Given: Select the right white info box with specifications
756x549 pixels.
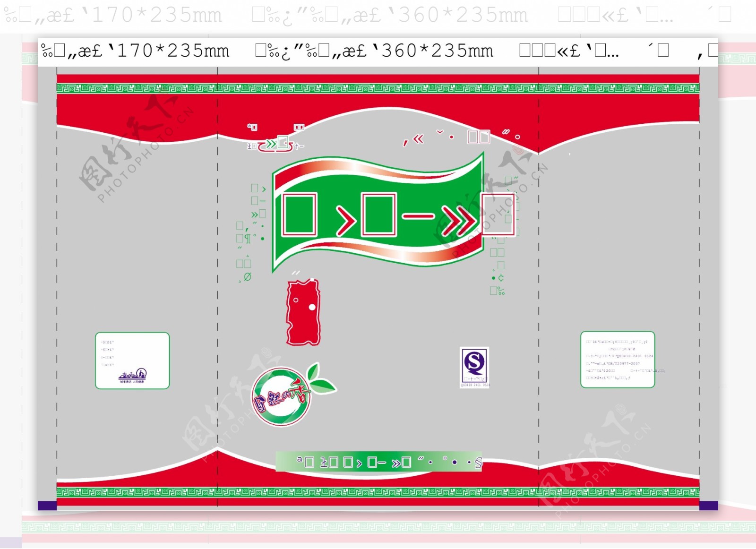Looking at the screenshot, I should coord(618,360).
